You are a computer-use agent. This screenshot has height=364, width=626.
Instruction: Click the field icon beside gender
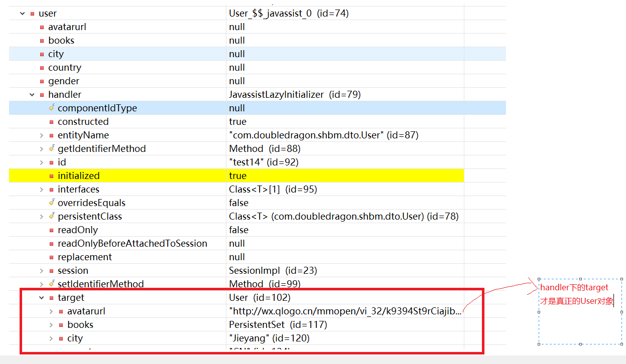(42, 81)
